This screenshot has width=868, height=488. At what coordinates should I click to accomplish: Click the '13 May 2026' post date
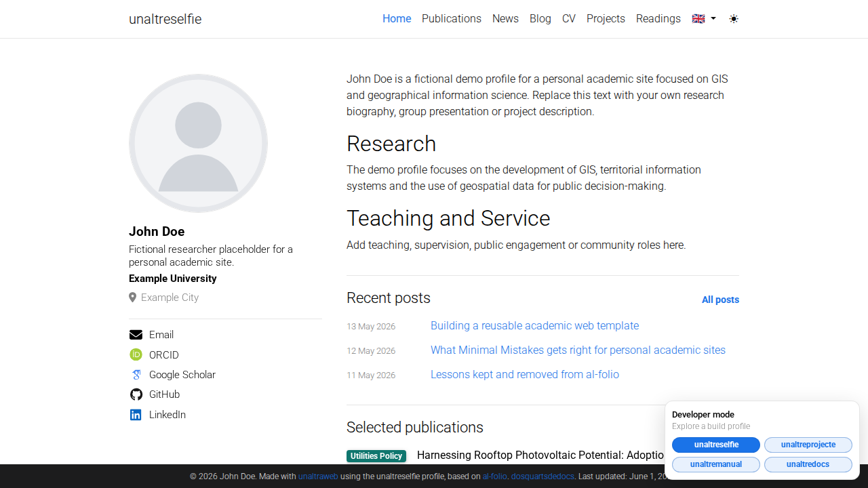pyautogui.click(x=371, y=327)
